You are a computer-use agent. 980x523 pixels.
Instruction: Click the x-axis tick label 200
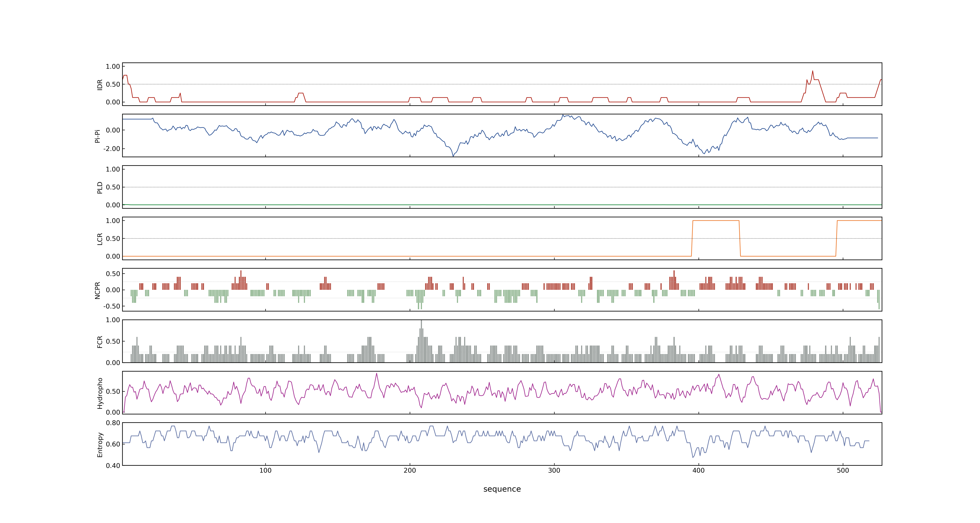(410, 470)
